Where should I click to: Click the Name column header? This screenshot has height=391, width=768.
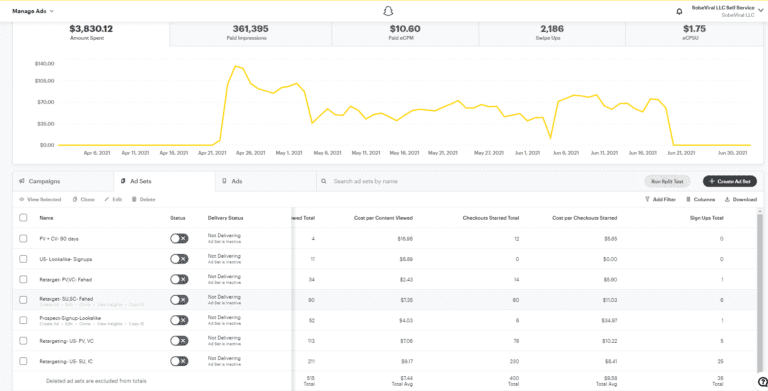click(x=47, y=218)
